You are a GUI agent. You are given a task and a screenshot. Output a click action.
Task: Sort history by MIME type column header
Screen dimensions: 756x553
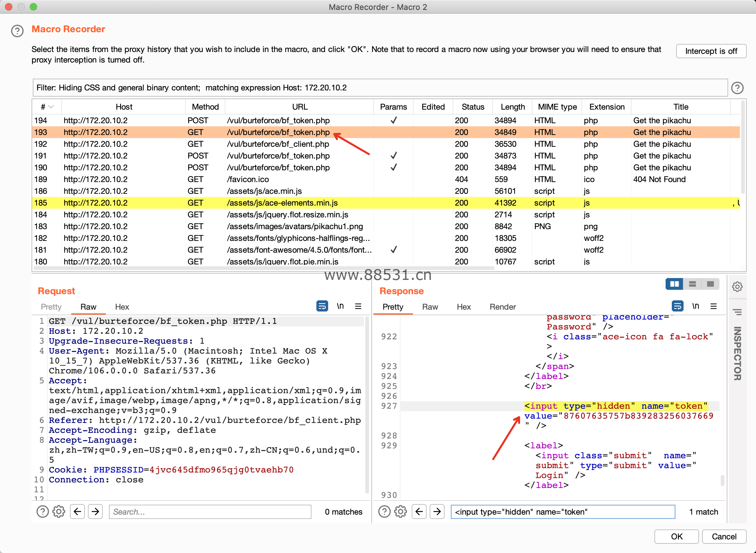coord(557,107)
